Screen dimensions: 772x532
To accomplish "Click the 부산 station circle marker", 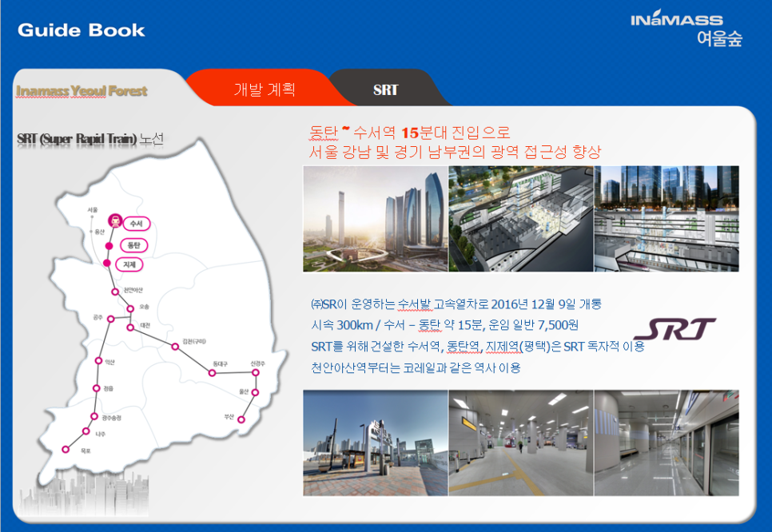I will (x=241, y=420).
